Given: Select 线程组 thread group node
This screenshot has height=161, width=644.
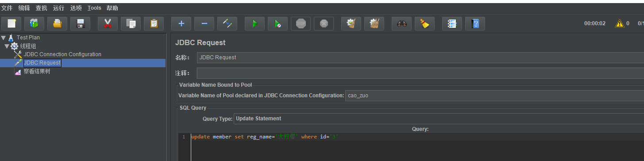Looking at the screenshot, I should [28, 46].
